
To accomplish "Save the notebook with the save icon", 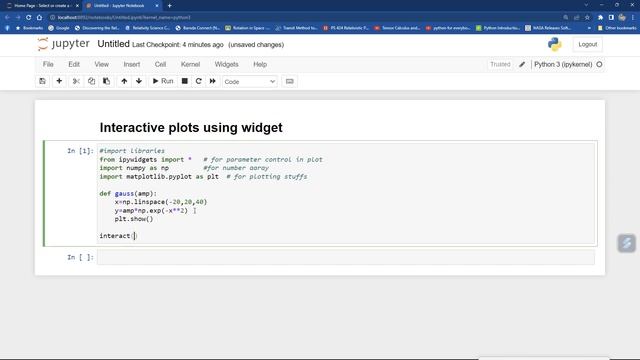I will click(42, 81).
